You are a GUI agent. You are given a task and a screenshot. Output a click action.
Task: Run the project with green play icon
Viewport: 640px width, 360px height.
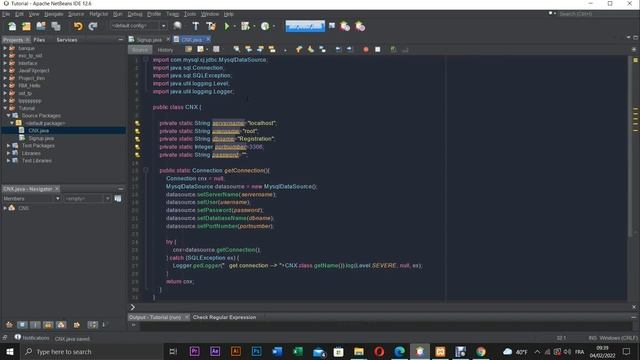[x=227, y=27]
